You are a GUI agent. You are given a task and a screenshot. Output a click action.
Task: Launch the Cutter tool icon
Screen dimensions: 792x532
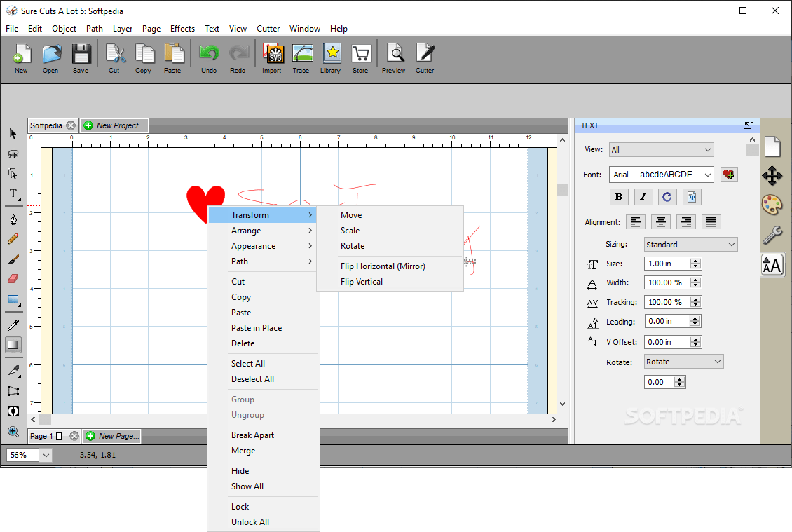point(425,59)
